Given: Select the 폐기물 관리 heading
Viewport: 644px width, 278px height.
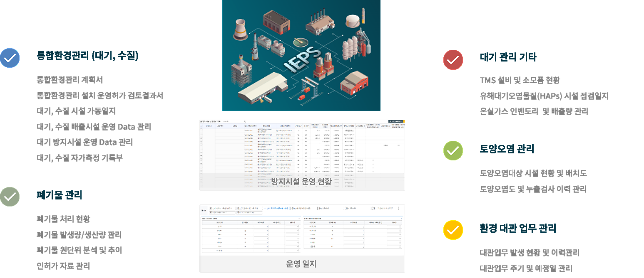Looking at the screenshot, I should point(60,195).
